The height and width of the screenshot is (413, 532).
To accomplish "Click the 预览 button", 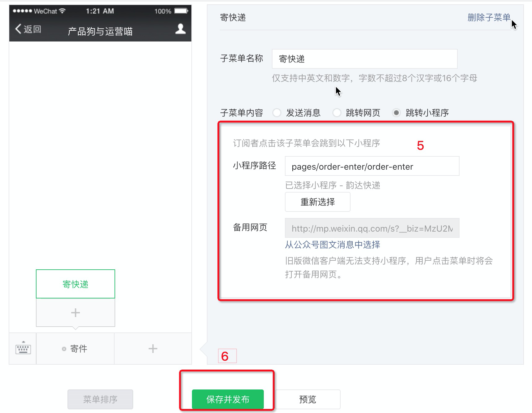I will (307, 399).
